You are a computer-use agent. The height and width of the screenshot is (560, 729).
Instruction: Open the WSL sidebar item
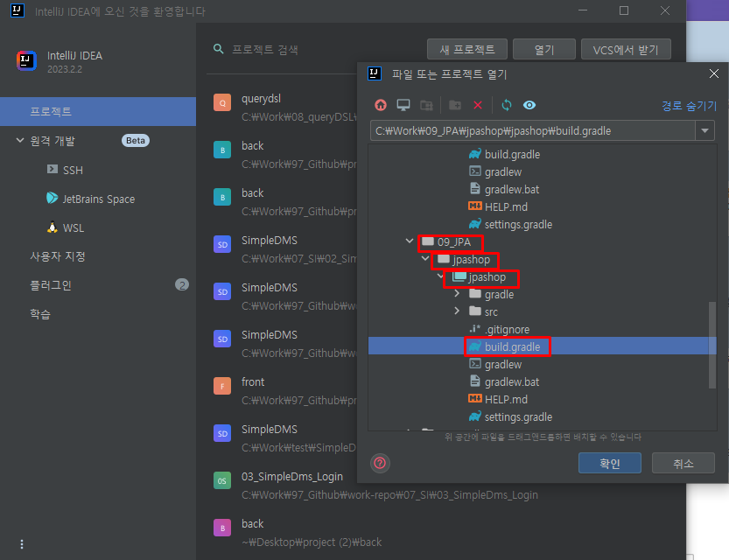tap(66, 227)
